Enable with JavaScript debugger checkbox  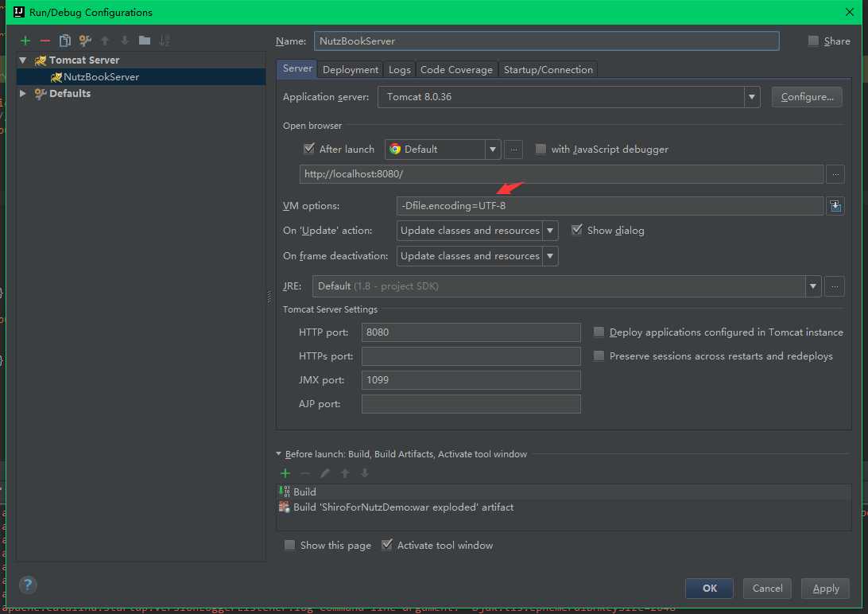541,149
